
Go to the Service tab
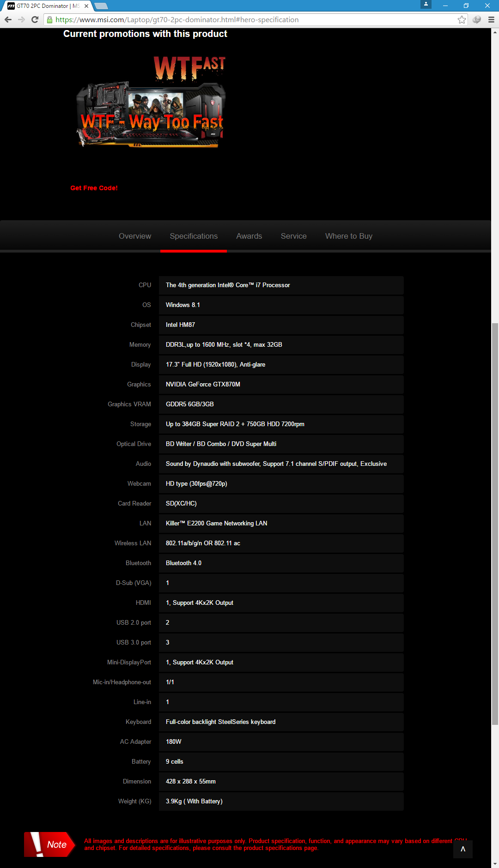click(294, 236)
